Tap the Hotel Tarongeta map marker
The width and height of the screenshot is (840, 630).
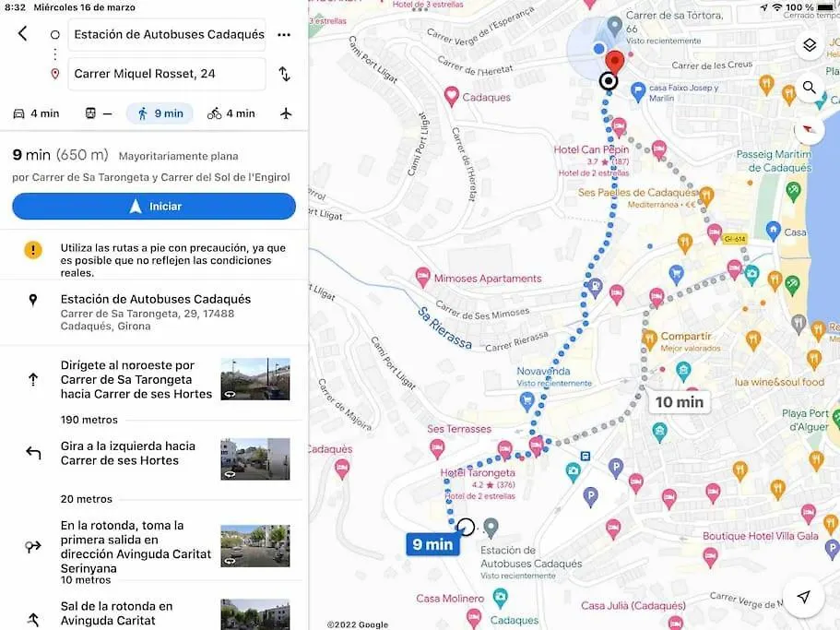tap(504, 450)
